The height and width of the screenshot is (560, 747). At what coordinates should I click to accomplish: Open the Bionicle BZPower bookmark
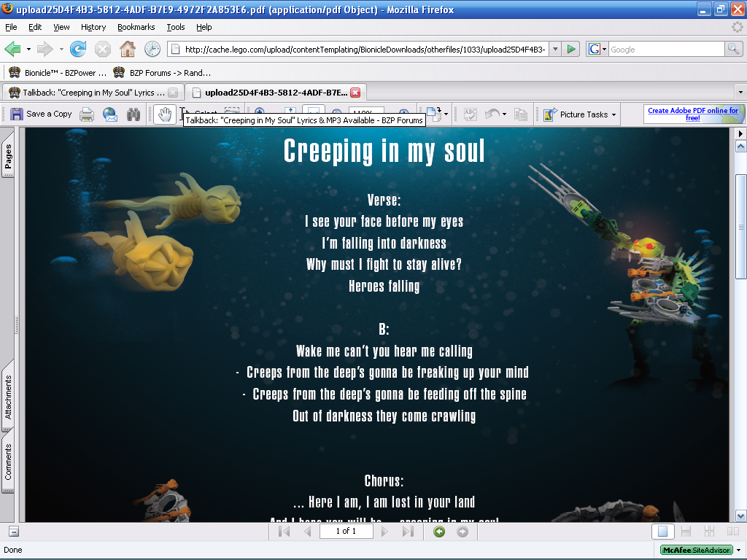pos(58,73)
